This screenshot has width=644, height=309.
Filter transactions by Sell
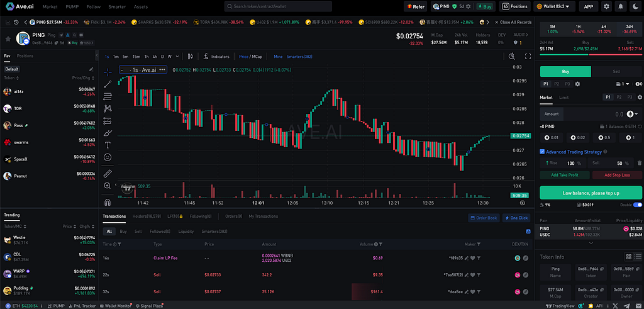tap(138, 232)
